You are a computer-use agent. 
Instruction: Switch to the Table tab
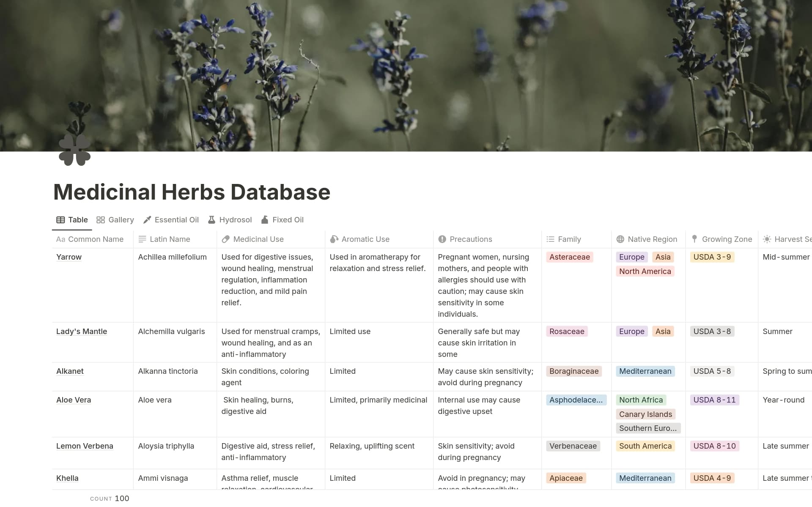pos(72,220)
